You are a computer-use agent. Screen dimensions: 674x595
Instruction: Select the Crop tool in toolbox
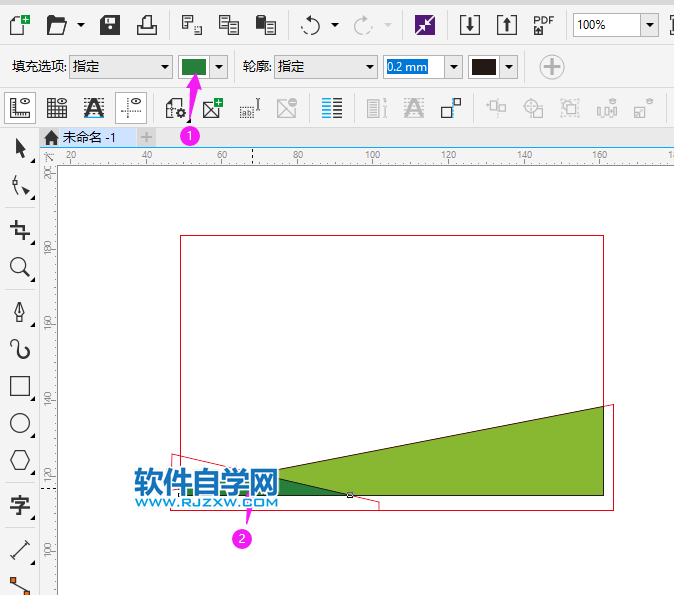[20, 230]
